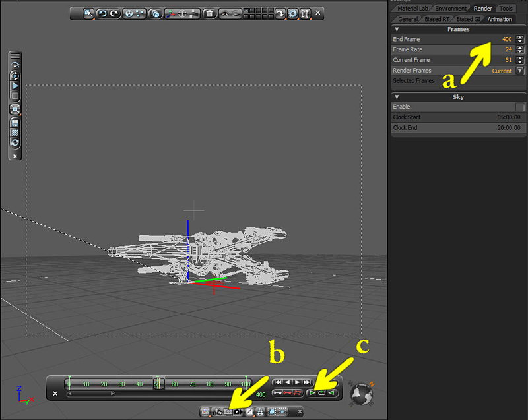Click the End Frame stepper arrows
Viewport: 528px width, 420px height.
520,40
